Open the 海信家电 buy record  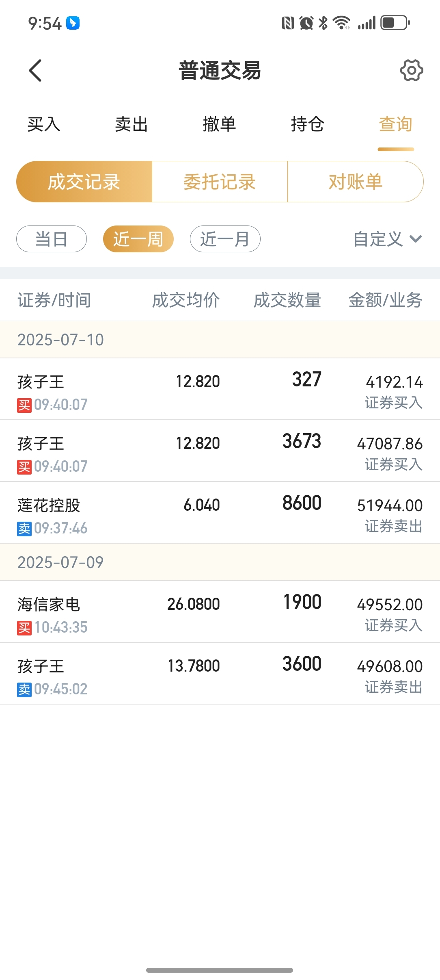[x=220, y=612]
